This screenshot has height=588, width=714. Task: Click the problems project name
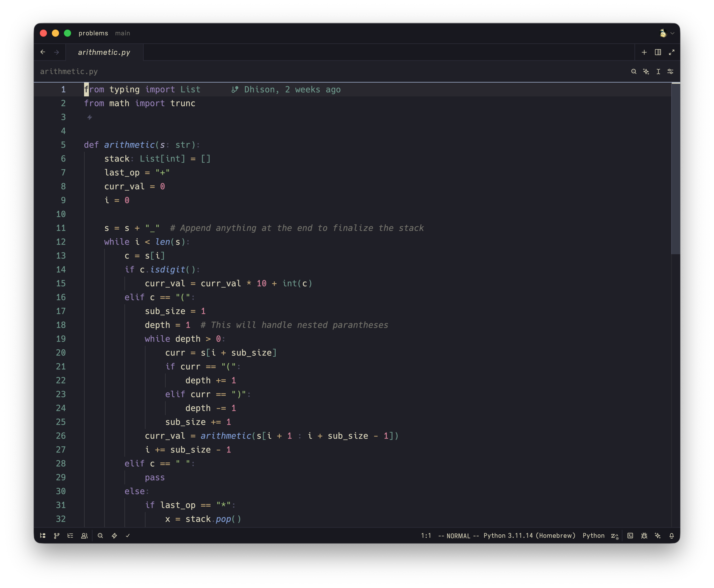coord(93,33)
